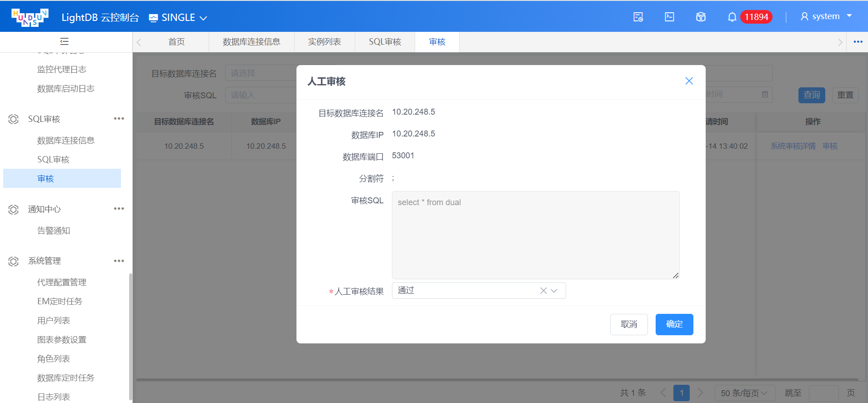
Task: Open EM定时任务 in the sidebar
Action: pos(60,302)
